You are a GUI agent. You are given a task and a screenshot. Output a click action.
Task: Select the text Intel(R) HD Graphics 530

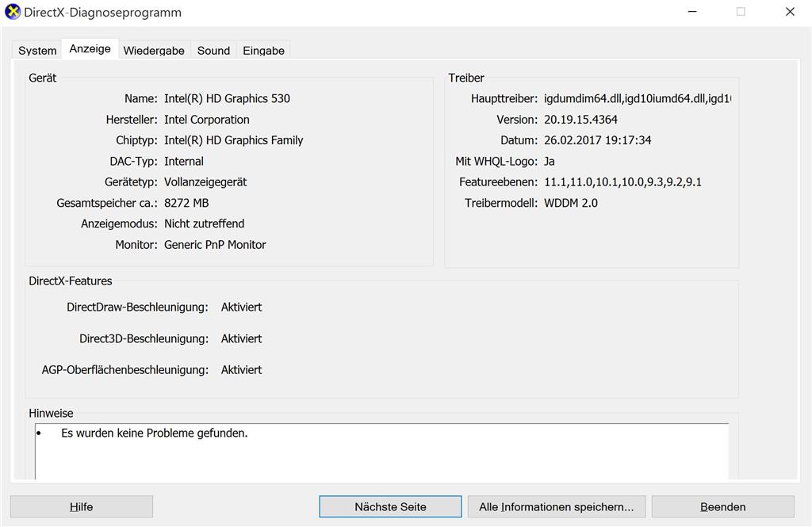pyautogui.click(x=227, y=98)
